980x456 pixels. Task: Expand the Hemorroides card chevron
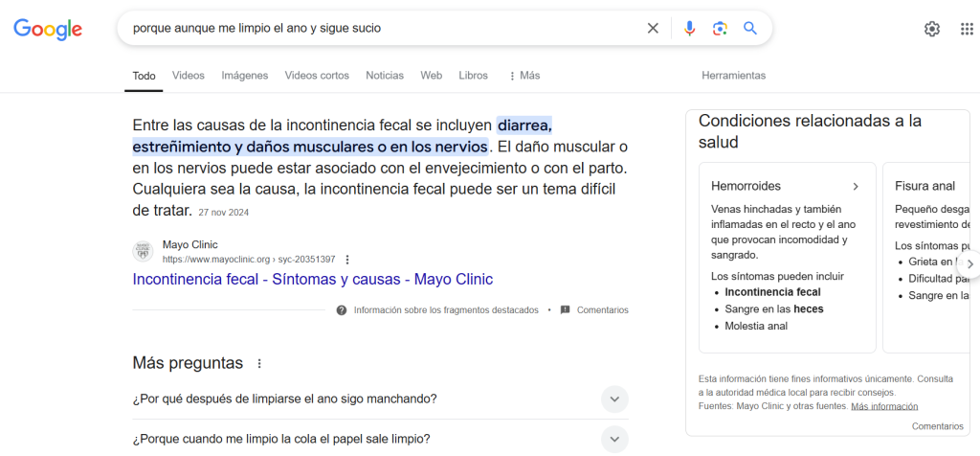856,186
